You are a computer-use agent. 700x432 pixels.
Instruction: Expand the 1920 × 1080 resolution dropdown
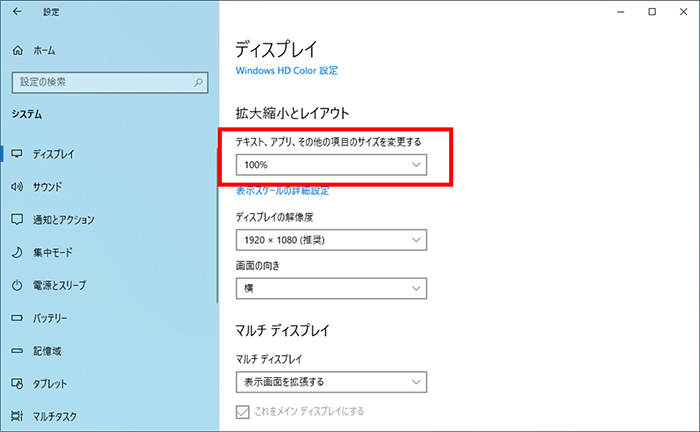point(331,240)
